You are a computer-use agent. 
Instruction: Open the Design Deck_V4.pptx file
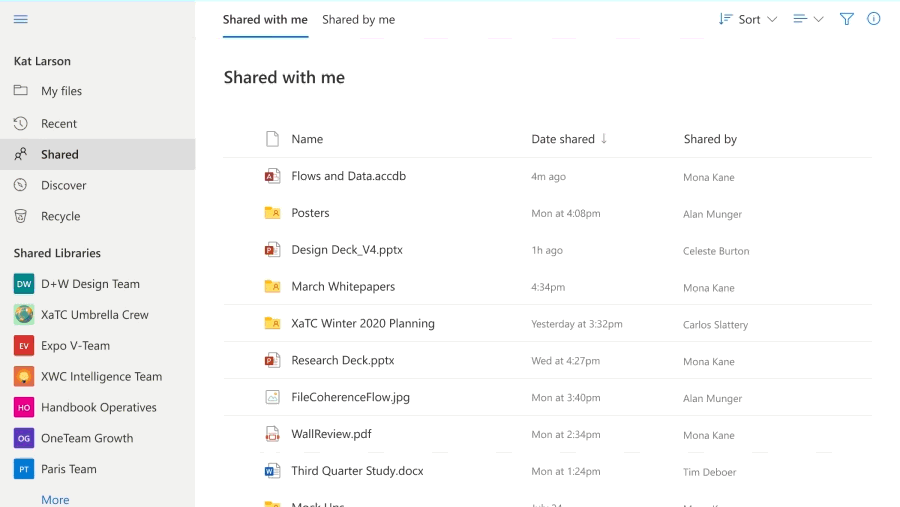coord(347,250)
